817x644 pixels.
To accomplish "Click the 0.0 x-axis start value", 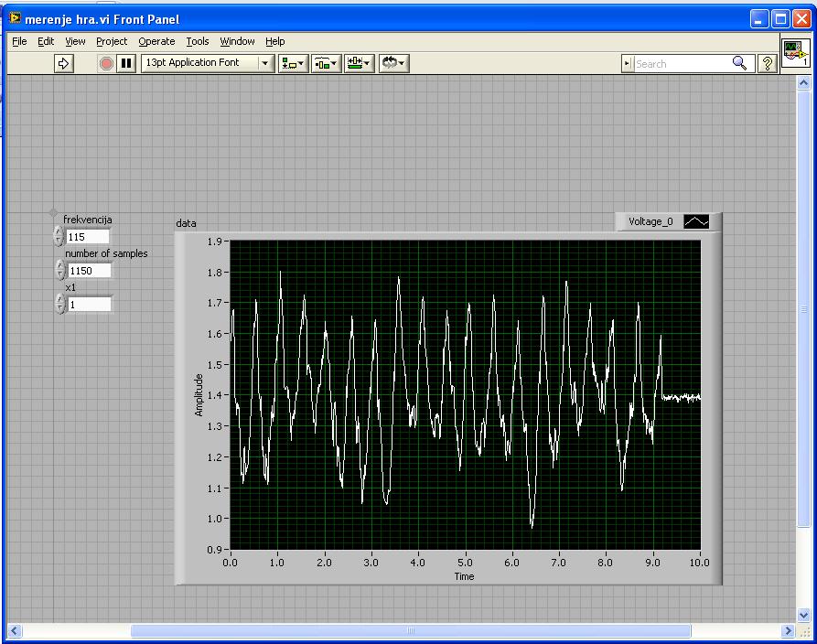I will coord(230,563).
